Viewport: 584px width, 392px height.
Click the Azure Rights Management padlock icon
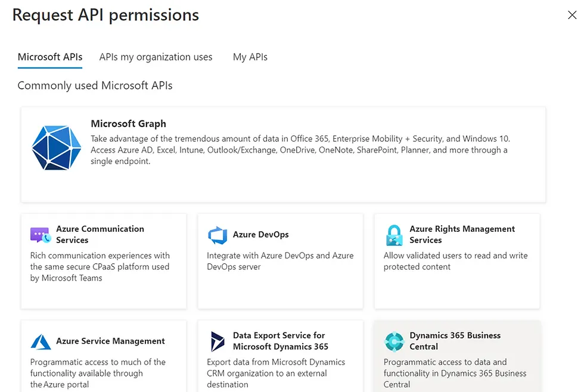pyautogui.click(x=394, y=235)
